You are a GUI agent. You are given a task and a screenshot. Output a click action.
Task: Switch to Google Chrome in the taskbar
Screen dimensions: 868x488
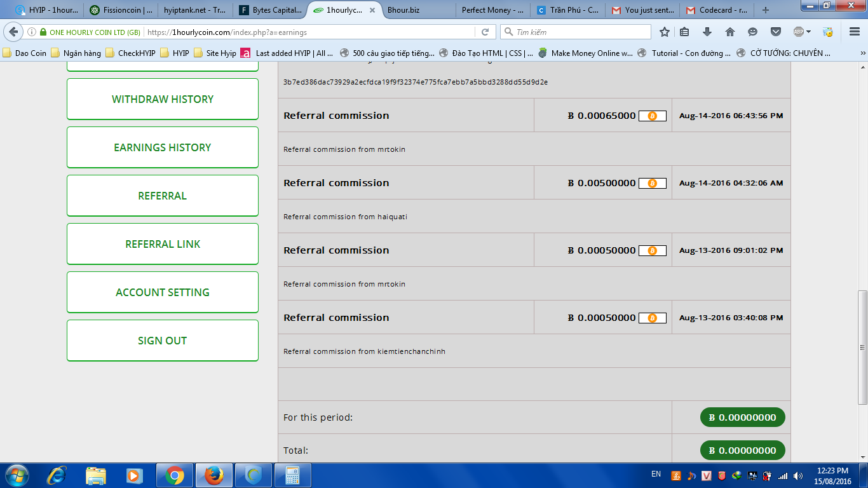click(x=175, y=475)
